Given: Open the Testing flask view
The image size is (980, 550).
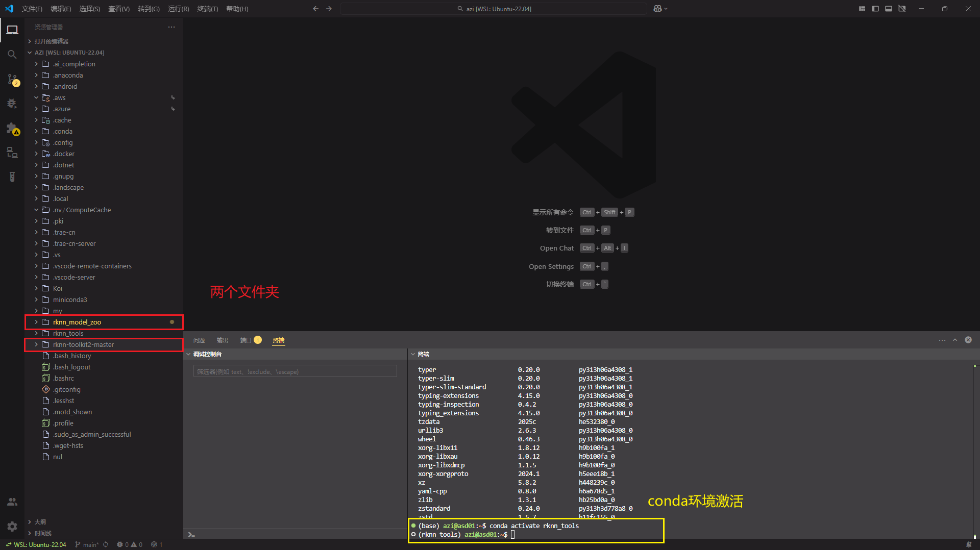Looking at the screenshot, I should (12, 177).
